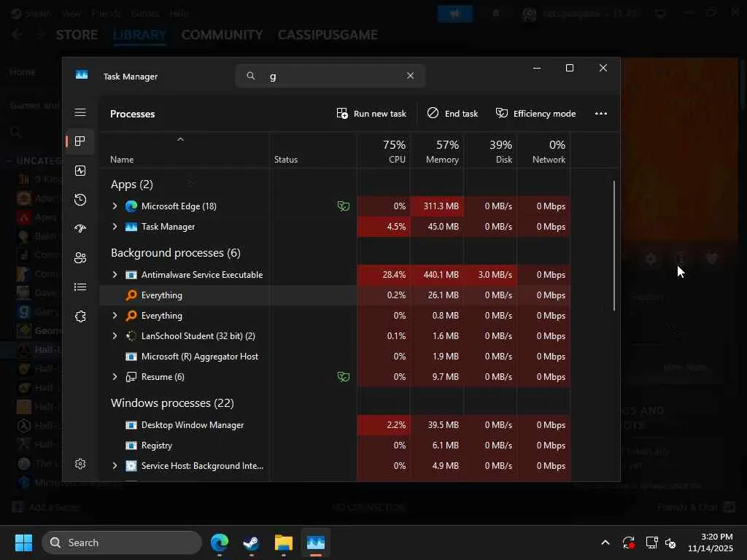Expand the Task Manager process row
747x560 pixels.
tap(115, 227)
